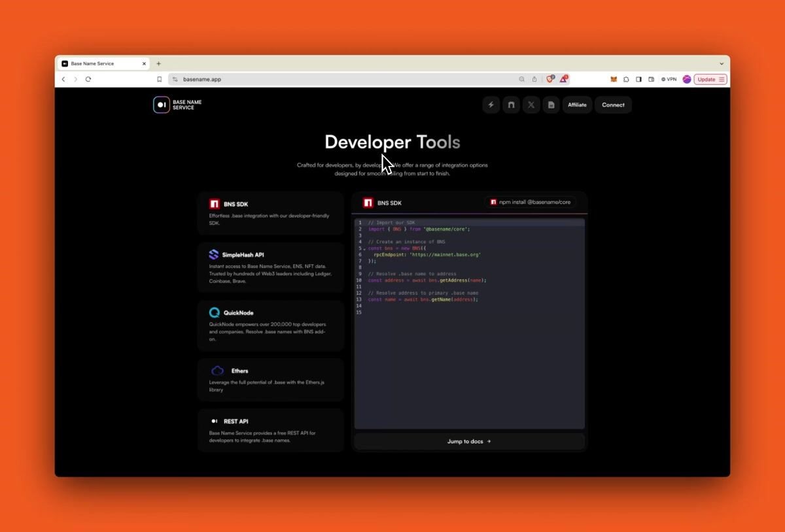Click the VPN button in toolbar
The height and width of the screenshot is (532, 785).
(x=669, y=79)
